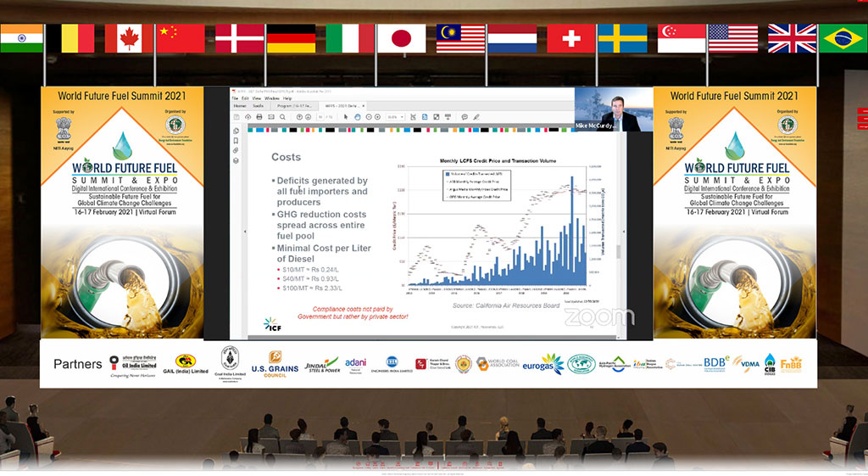Viewport: 868px width, 476px height.
Task: Click the VDMA partner logo
Action: (x=746, y=363)
